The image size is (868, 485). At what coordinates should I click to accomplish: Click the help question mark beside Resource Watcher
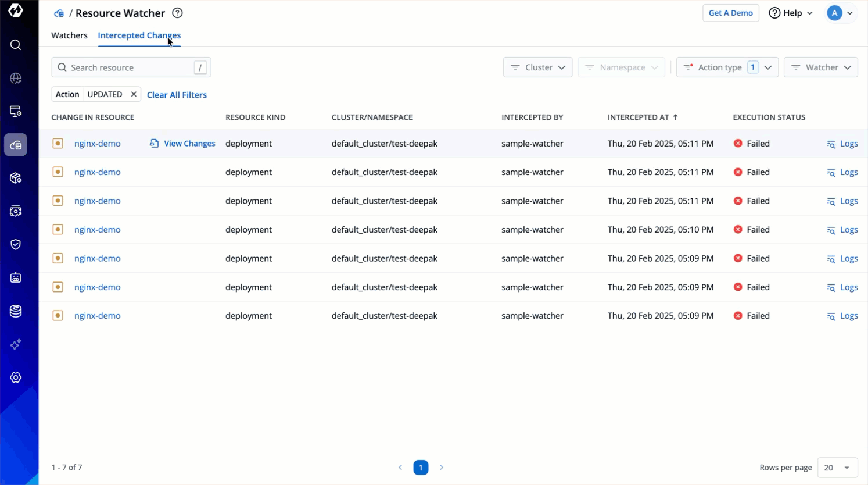(177, 13)
